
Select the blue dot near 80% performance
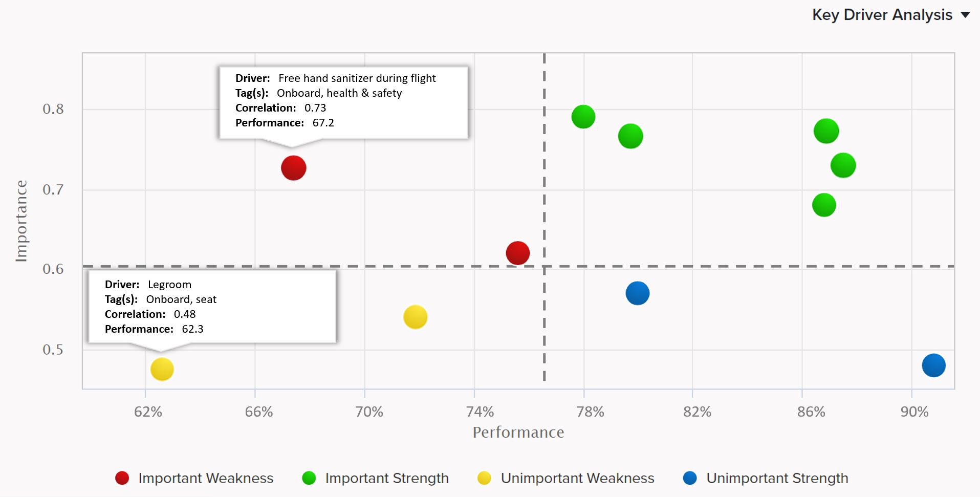click(637, 293)
